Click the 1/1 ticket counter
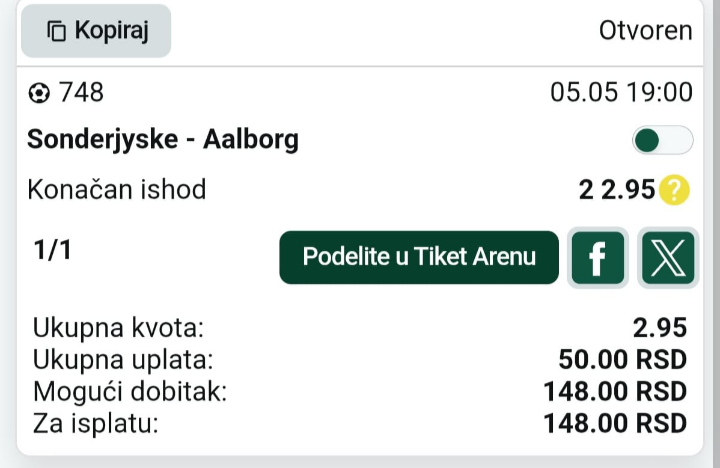 coord(52,250)
